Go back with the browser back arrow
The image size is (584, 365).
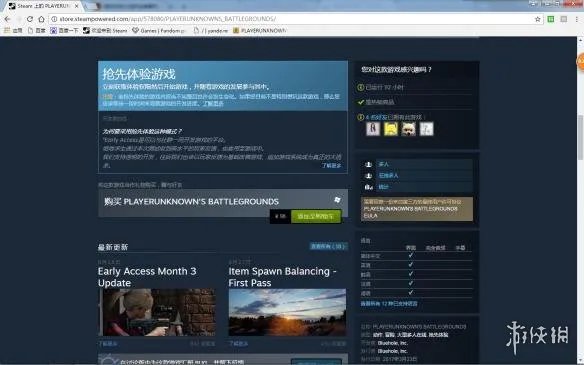[x=7, y=19]
